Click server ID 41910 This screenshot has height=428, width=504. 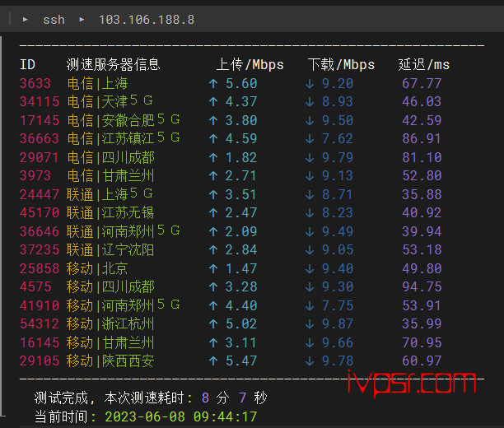pyautogui.click(x=40, y=305)
